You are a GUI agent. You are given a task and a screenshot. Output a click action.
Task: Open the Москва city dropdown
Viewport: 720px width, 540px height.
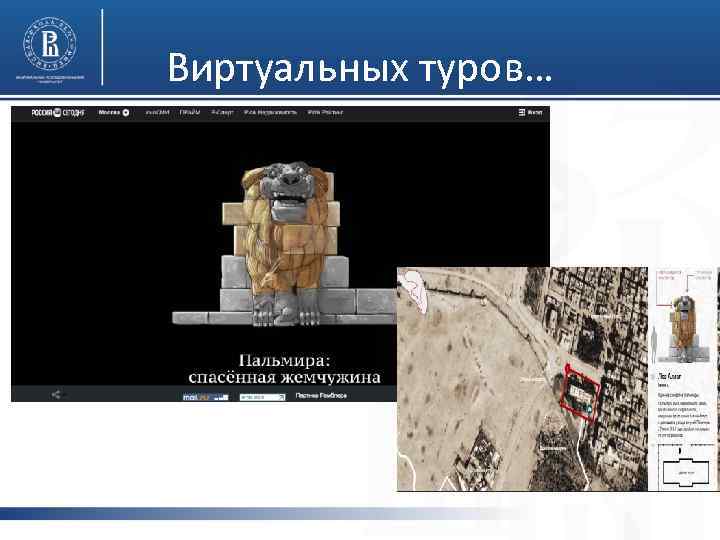[x=114, y=112]
